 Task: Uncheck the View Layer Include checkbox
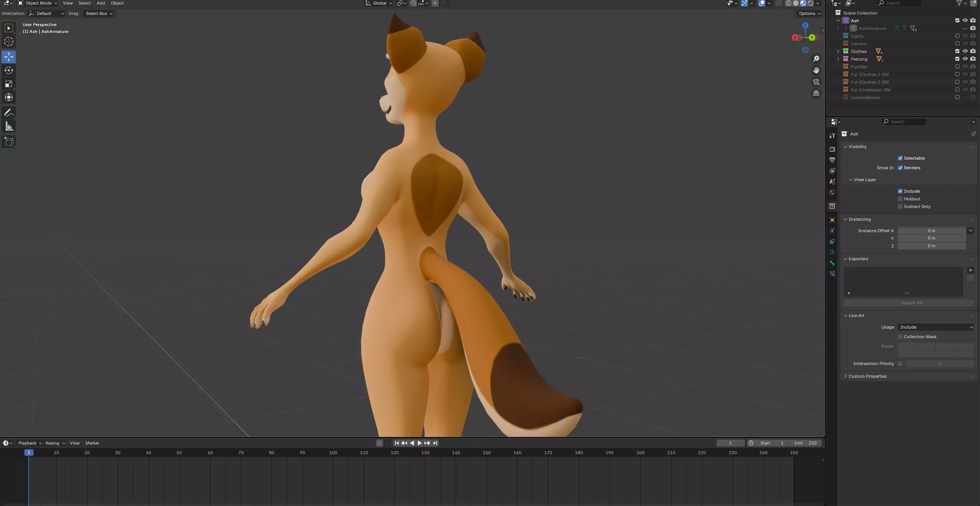900,191
